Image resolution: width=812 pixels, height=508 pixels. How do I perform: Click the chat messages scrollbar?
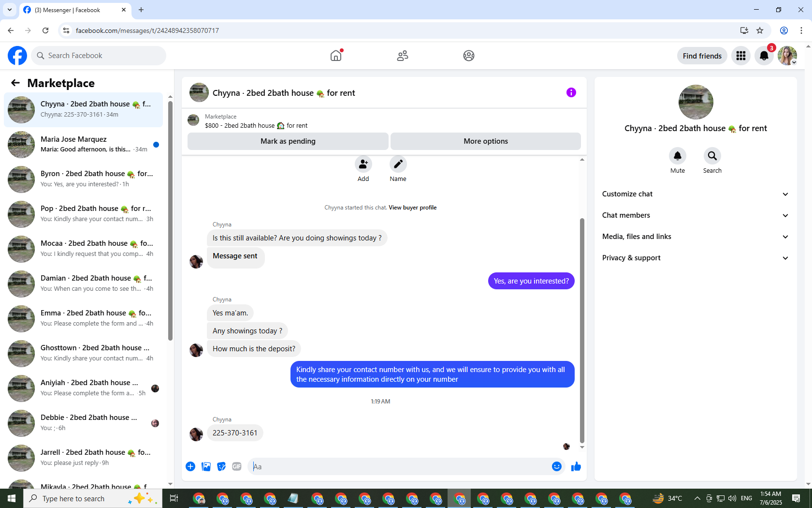click(582, 330)
